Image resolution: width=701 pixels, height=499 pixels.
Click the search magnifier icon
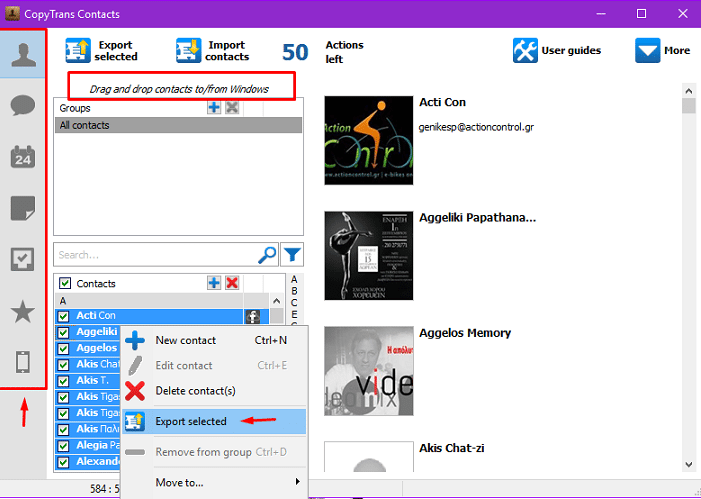click(x=267, y=255)
